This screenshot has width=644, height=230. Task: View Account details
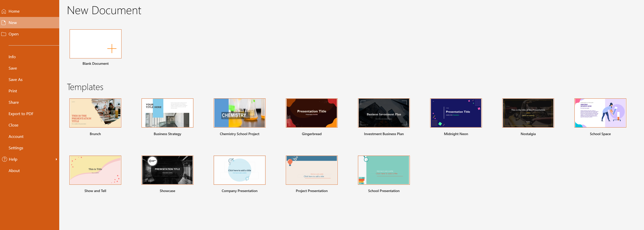(x=16, y=136)
